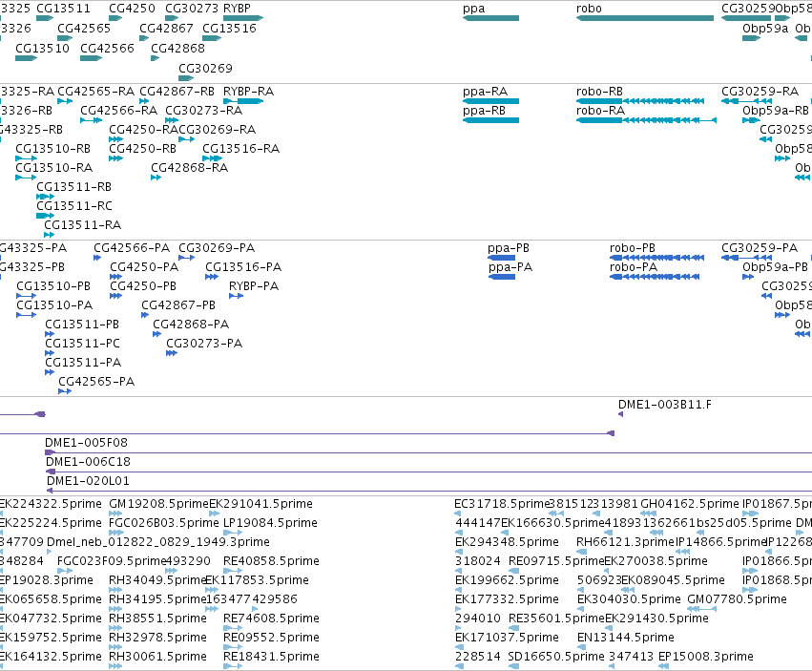Select EST label EN13144.5prime
Image resolution: width=812 pixels, height=671 pixels.
626,638
